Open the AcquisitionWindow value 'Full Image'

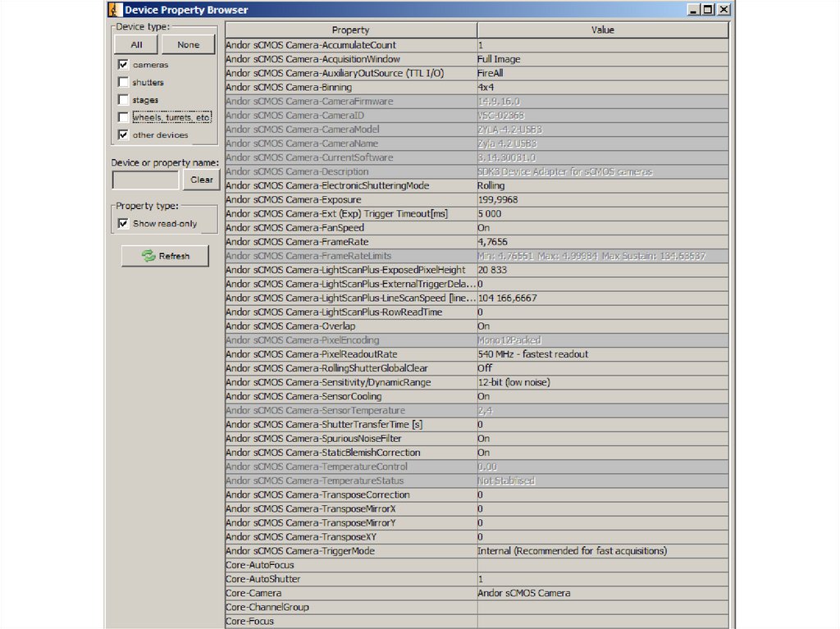(x=603, y=59)
